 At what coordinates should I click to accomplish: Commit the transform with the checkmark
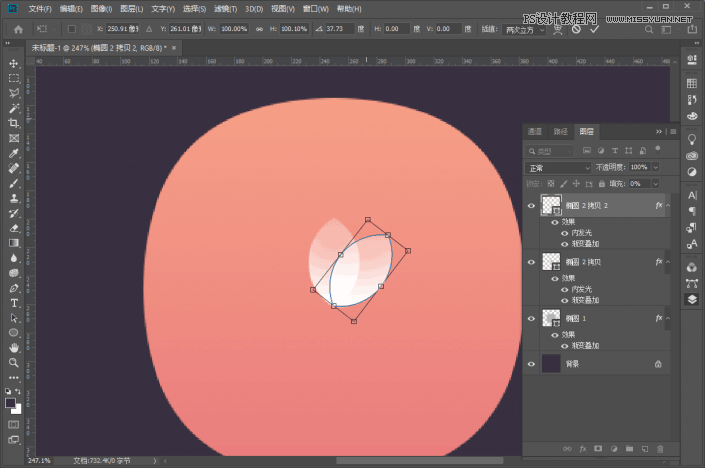pyautogui.click(x=595, y=29)
